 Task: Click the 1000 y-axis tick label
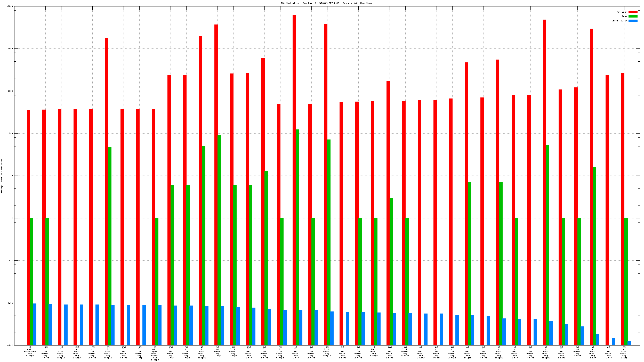click(10, 91)
